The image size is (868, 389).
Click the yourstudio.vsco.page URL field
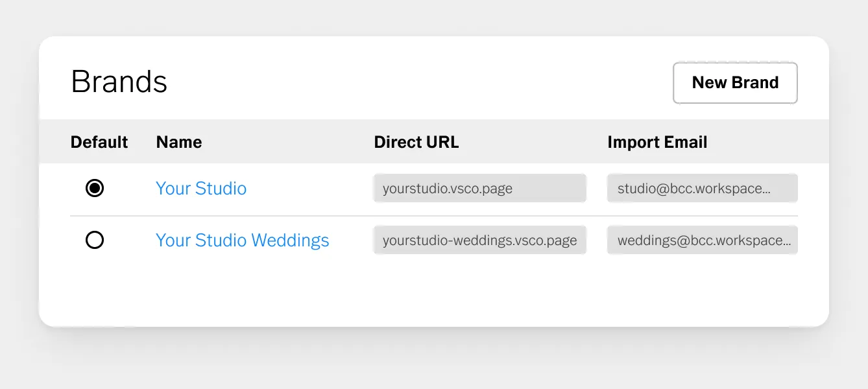480,189
